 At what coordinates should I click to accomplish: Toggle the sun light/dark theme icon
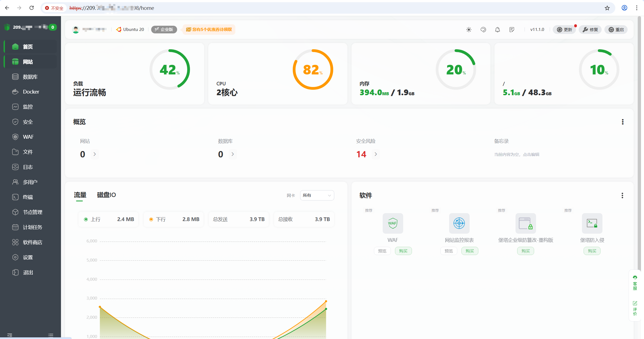[469, 30]
